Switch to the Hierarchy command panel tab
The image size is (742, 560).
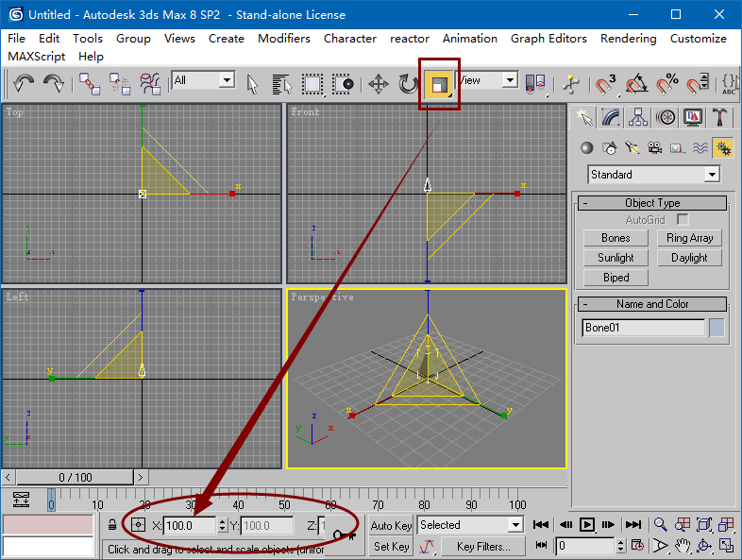coord(638,117)
